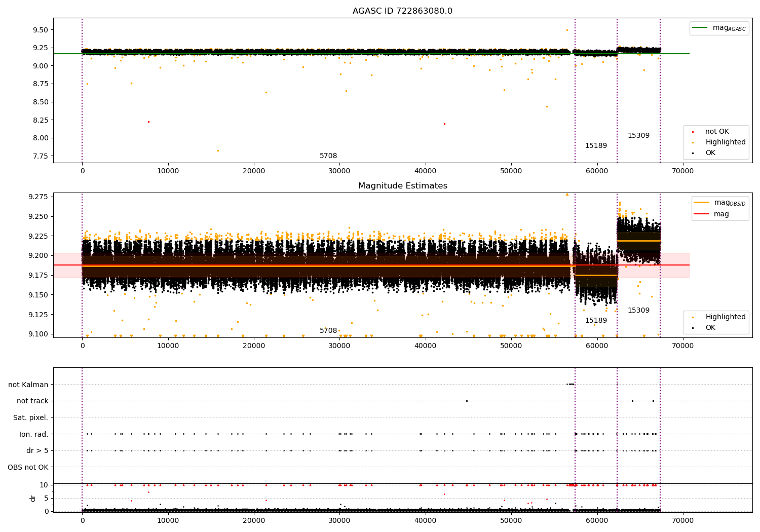This screenshot has width=760, height=532.
Task: Click the 'dr > 5' axis label
Action: pyautogui.click(x=37, y=451)
